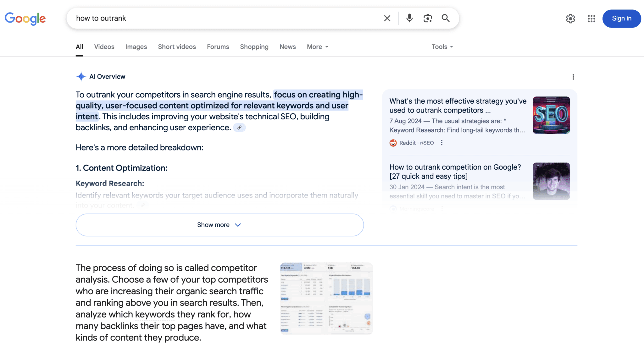Click the magnifying glass search icon
The height and width of the screenshot is (347, 644).
pyautogui.click(x=445, y=18)
